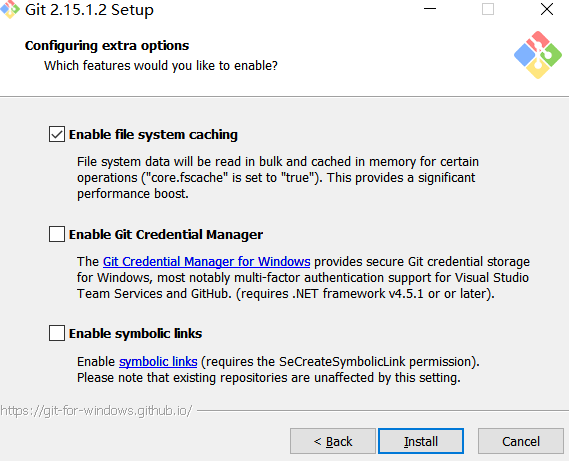The image size is (569, 461).
Task: Close the Git Setup installer window
Action: click(x=547, y=9)
